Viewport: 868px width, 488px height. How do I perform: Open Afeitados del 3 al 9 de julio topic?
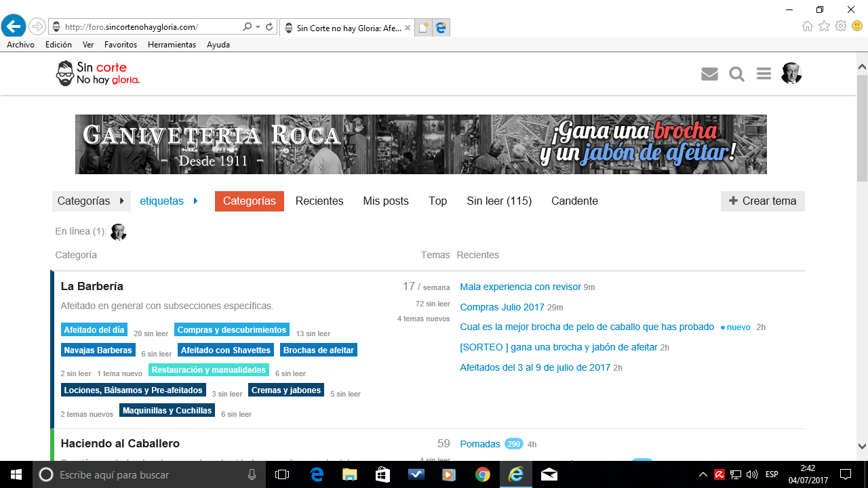tap(535, 368)
